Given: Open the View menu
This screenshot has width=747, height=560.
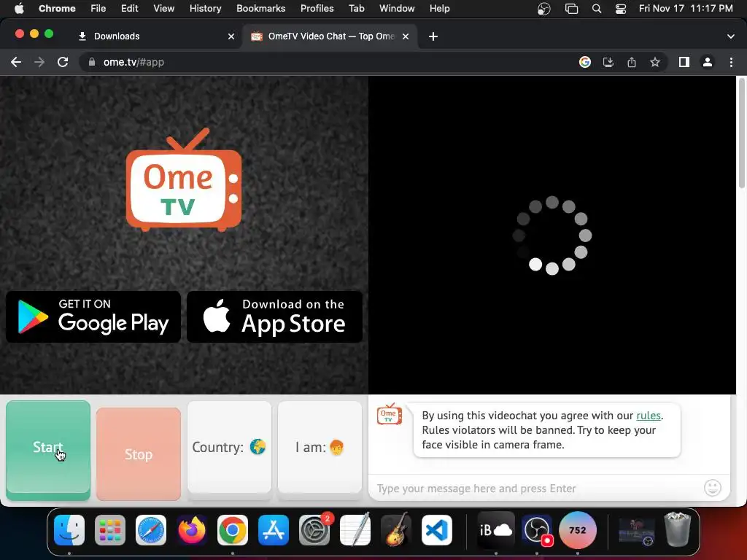Looking at the screenshot, I should point(164,8).
